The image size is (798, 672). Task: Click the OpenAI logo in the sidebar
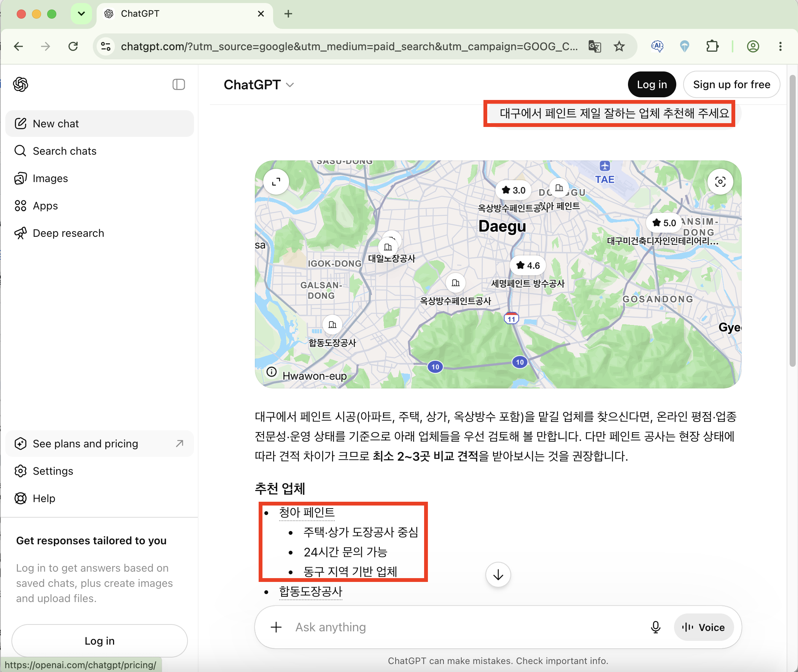click(x=21, y=85)
